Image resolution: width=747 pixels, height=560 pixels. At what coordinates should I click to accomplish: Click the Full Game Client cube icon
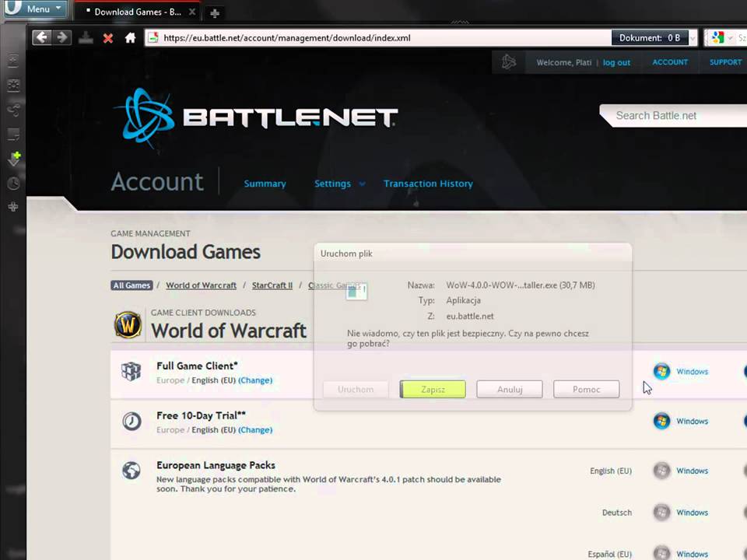coord(131,372)
